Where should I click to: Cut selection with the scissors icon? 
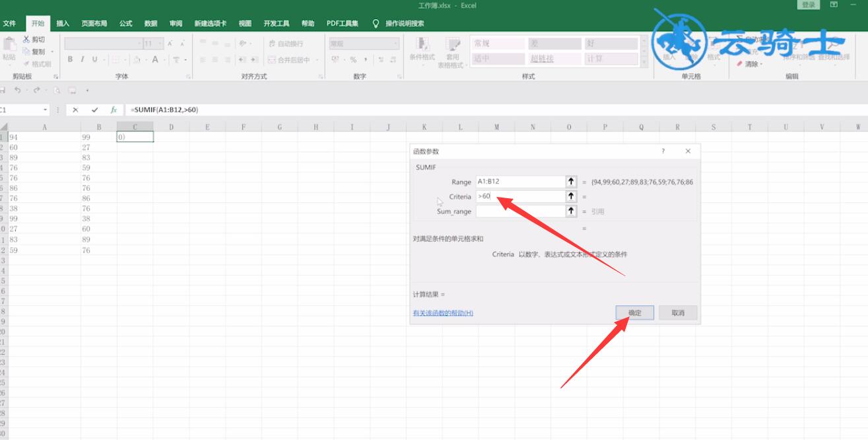point(26,40)
